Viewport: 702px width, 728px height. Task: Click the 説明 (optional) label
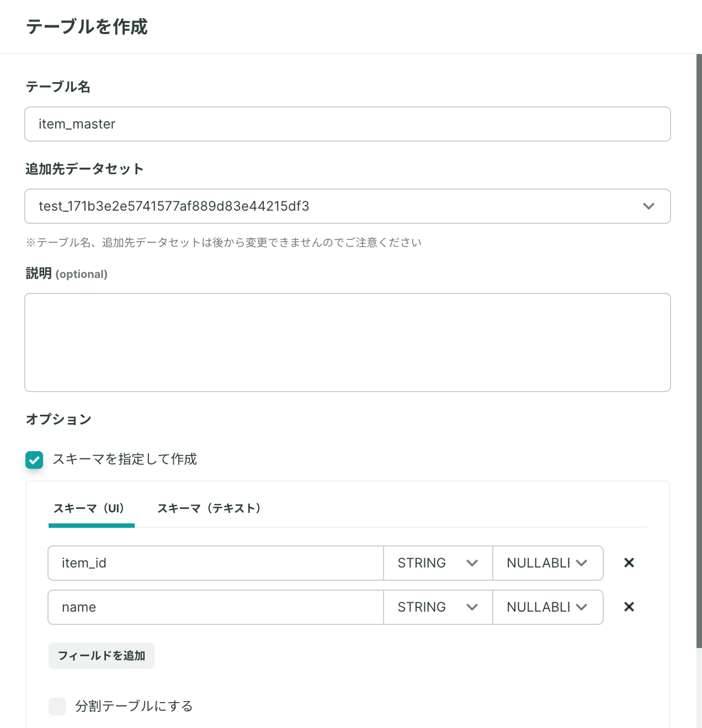[x=67, y=274]
